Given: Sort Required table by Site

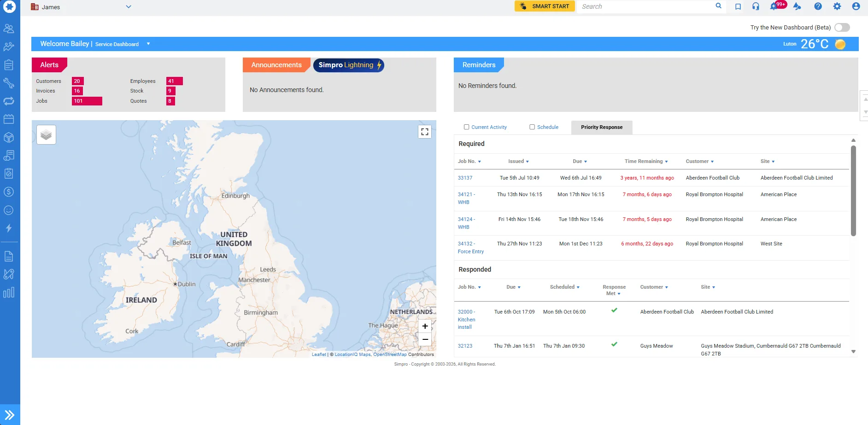Looking at the screenshot, I should pos(768,161).
